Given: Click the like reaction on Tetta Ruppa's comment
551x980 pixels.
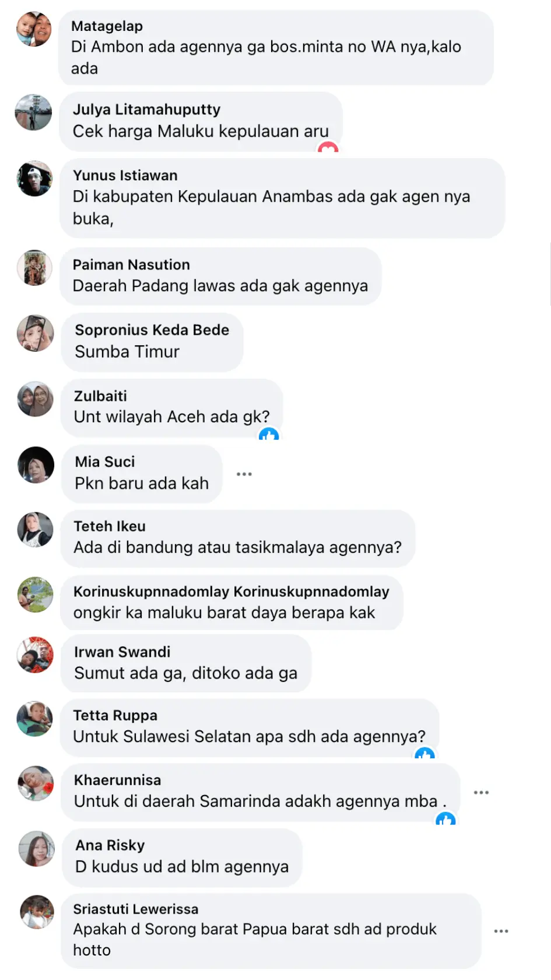Looking at the screenshot, I should tap(424, 754).
